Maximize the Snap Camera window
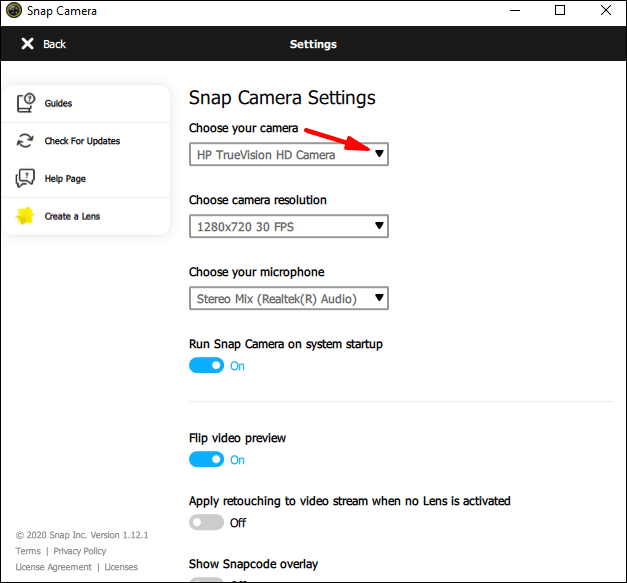This screenshot has height=583, width=627. pyautogui.click(x=560, y=10)
